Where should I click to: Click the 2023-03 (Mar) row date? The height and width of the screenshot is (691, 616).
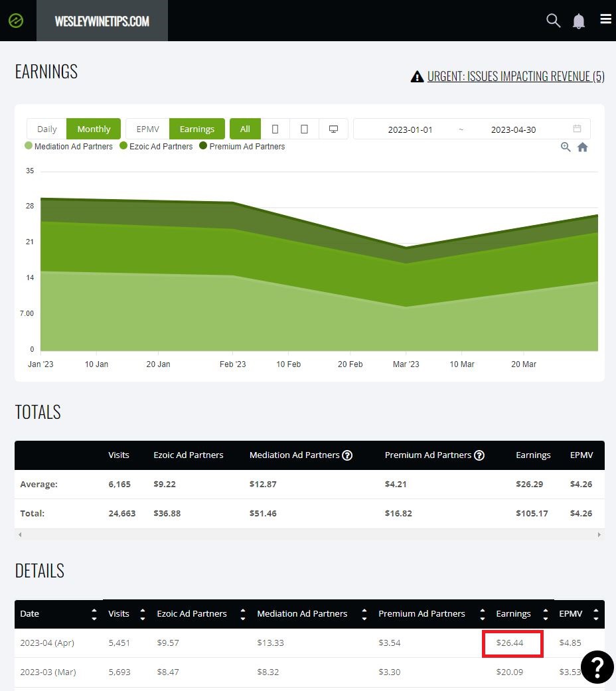coord(48,672)
